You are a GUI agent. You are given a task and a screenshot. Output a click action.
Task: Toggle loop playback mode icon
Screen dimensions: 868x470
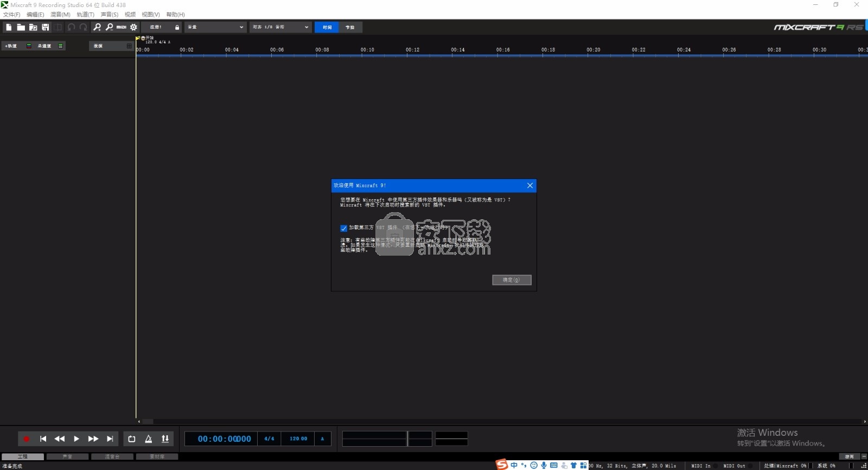click(x=132, y=439)
